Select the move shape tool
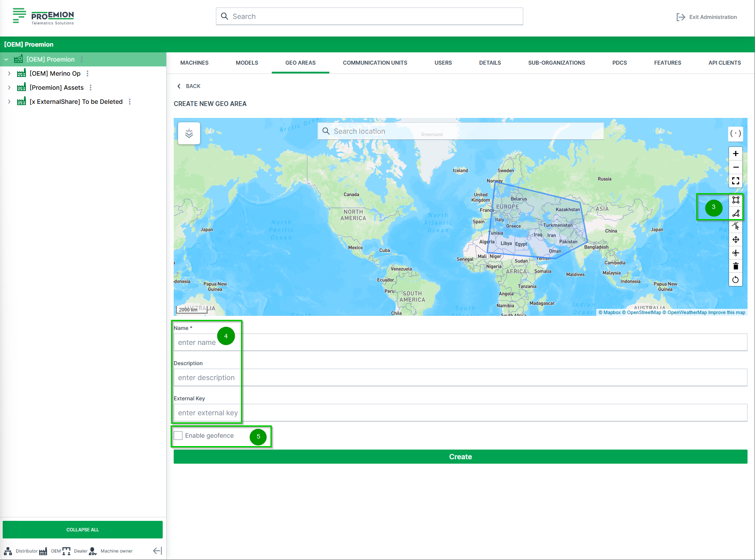This screenshot has height=560, width=755. tap(736, 240)
